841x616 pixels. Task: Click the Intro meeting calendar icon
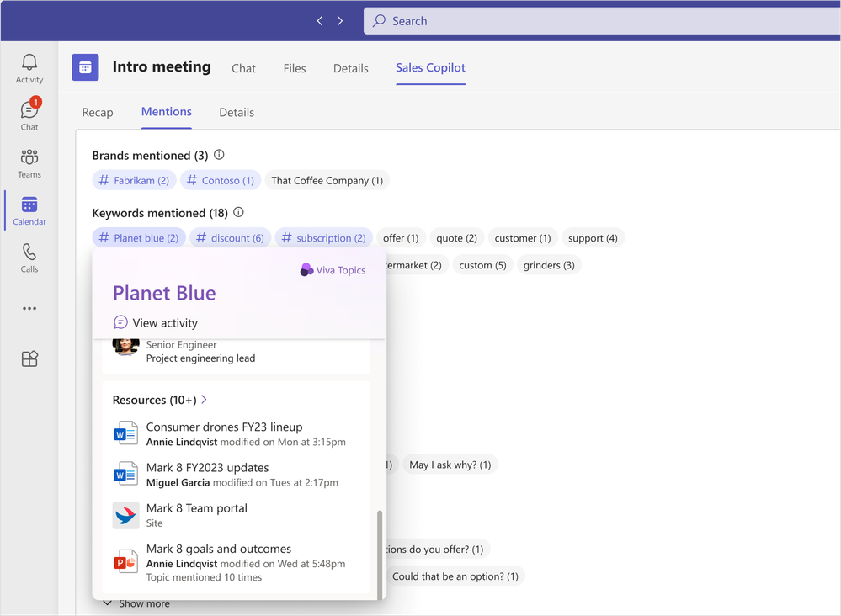pos(85,67)
